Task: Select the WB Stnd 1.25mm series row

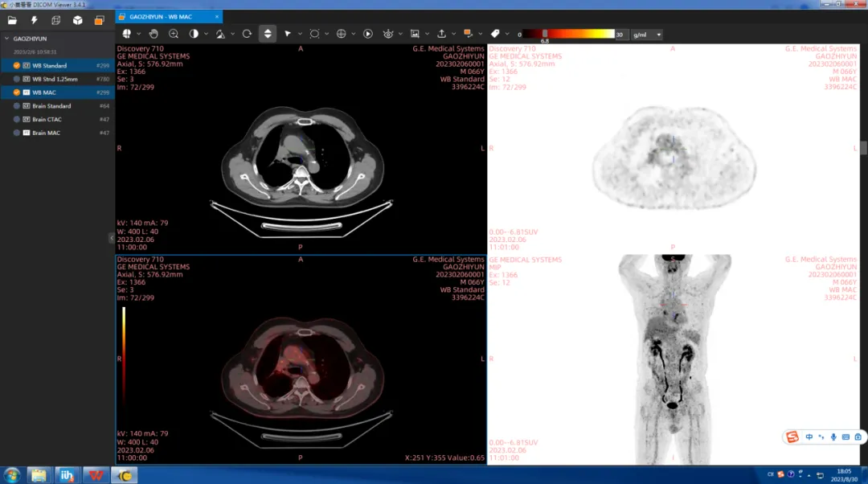Action: click(x=58, y=79)
